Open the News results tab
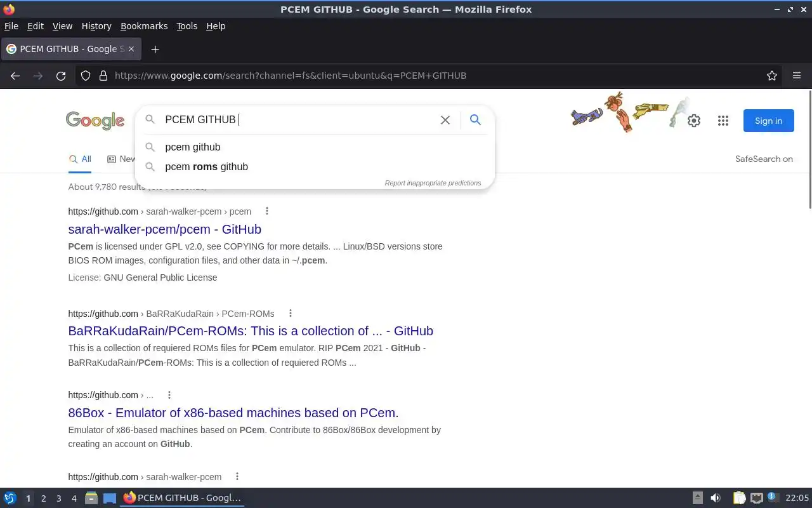This screenshot has height=508, width=812. (121, 159)
